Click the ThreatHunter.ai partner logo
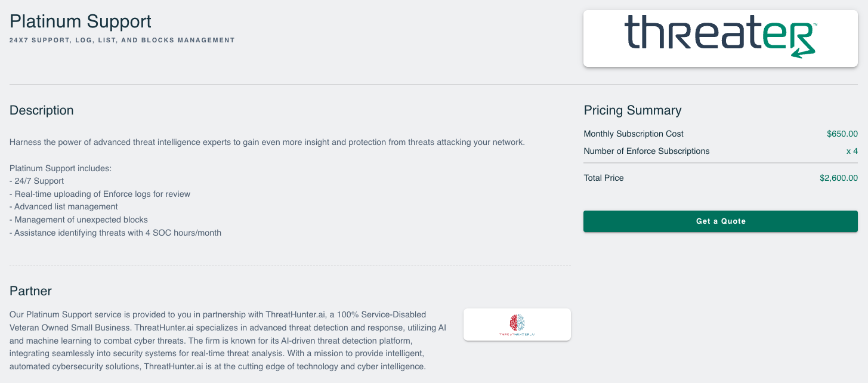Screen dimensions: 868x383 coord(517,325)
